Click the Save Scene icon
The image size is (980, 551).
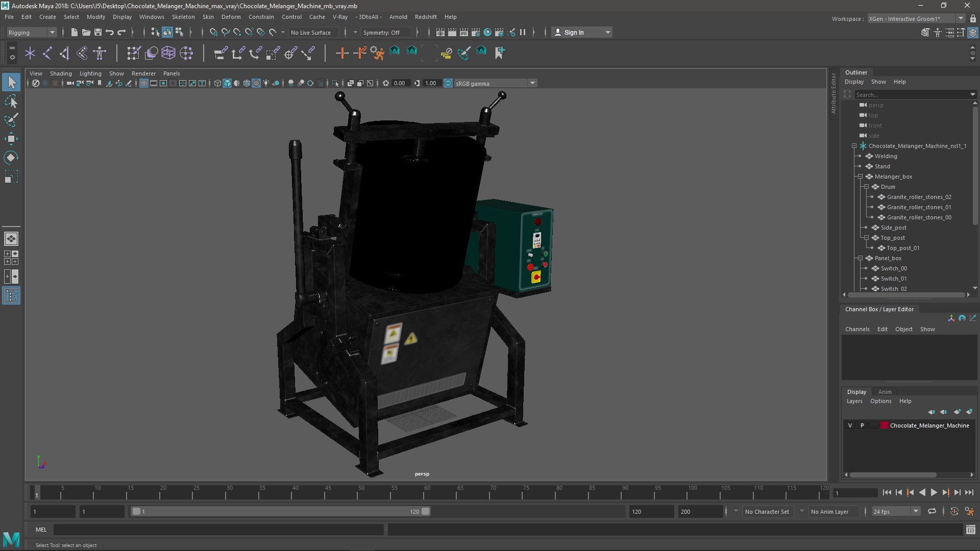point(97,33)
